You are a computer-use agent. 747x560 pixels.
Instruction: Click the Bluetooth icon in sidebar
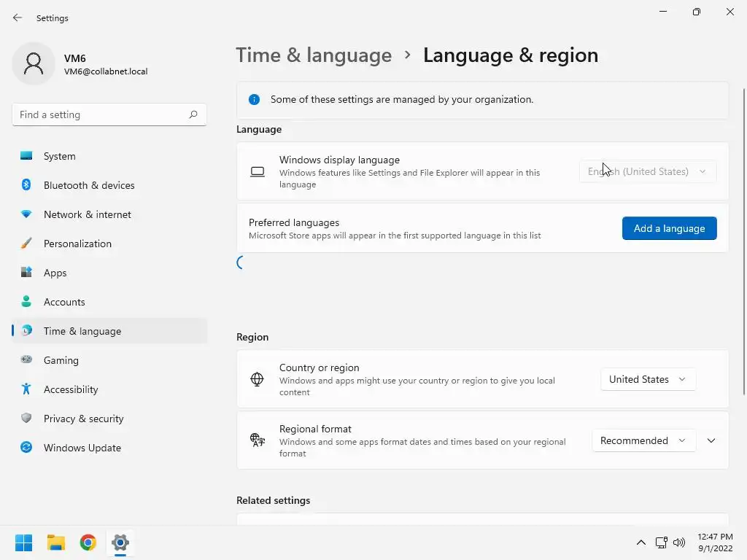pyautogui.click(x=26, y=184)
